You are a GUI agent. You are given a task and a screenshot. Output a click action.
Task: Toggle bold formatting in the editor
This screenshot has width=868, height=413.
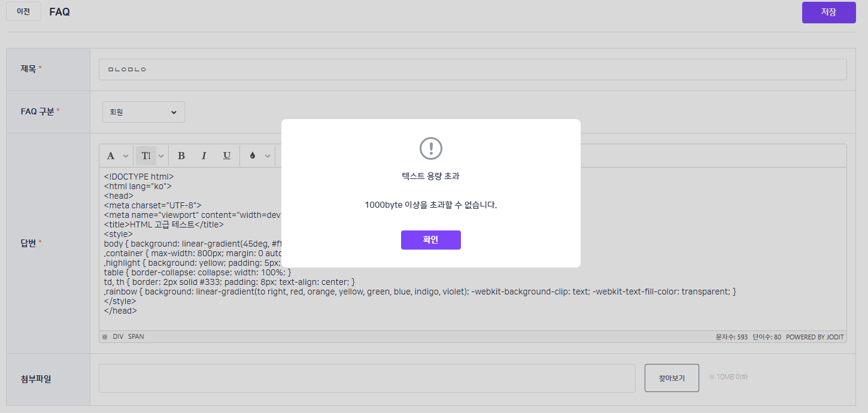pos(181,156)
